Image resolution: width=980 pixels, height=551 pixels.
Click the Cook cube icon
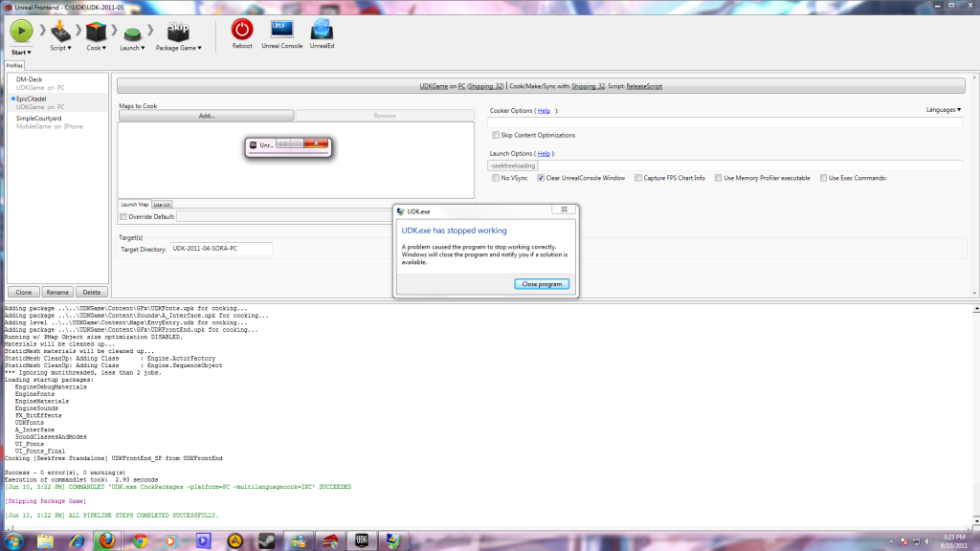(96, 32)
